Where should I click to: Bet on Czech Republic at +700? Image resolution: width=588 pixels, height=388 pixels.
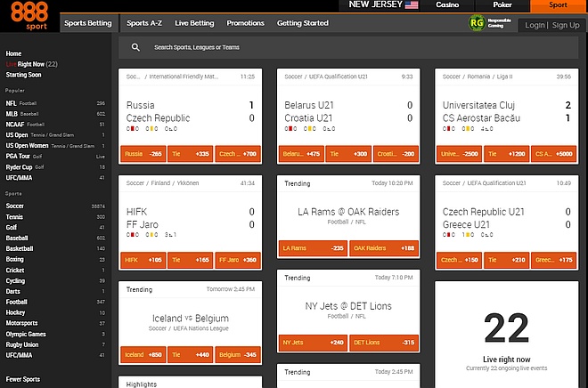click(x=238, y=154)
